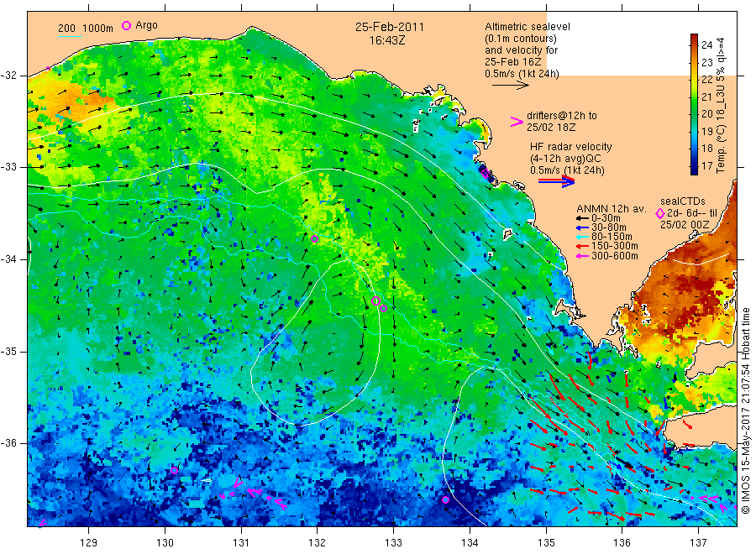Image resolution: width=756 pixels, height=554 pixels.
Task: Click the '(0.1m contours)' text
Action: (x=520, y=39)
